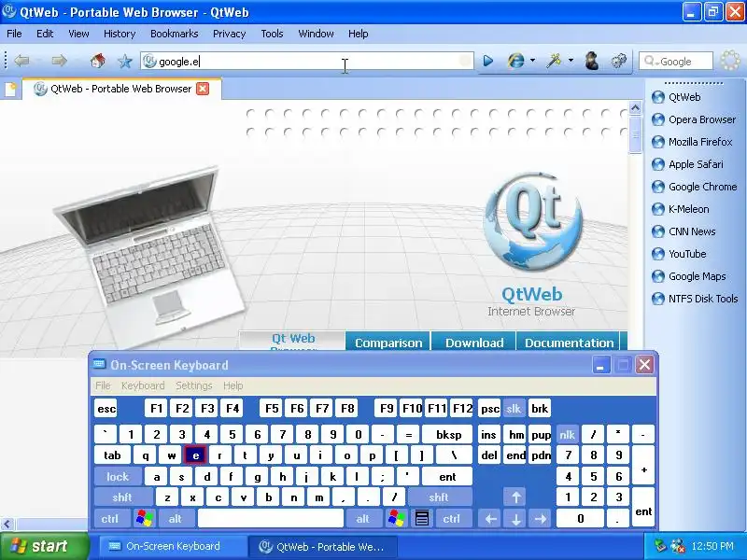Screen dimensions: 747x560
Task: Switch to the Comparison page tab
Action: 388,343
